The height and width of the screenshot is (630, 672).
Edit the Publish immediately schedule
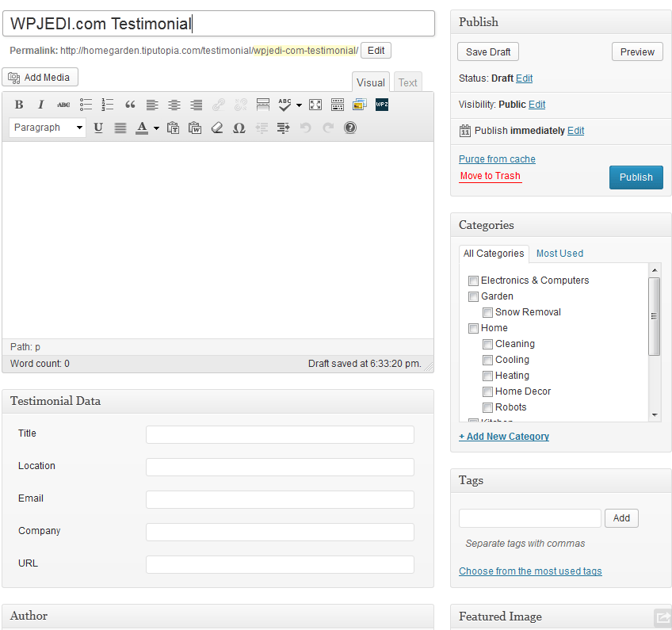pos(575,131)
